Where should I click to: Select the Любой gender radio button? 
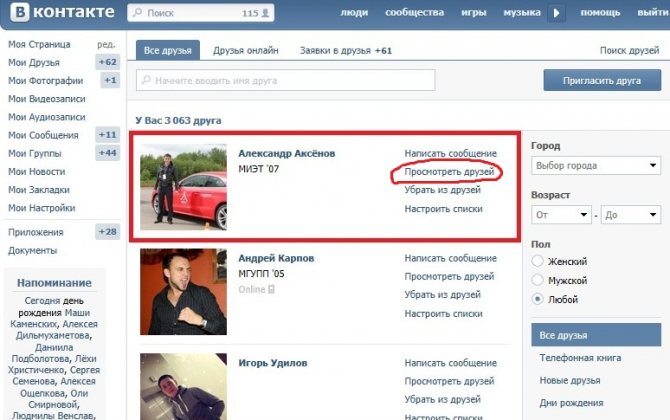tap(537, 299)
